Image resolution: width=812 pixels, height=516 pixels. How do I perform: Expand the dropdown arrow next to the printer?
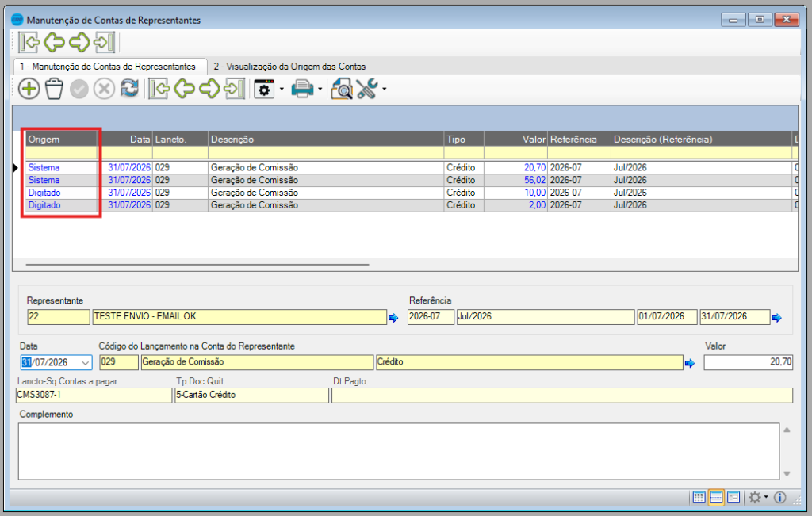[320, 89]
